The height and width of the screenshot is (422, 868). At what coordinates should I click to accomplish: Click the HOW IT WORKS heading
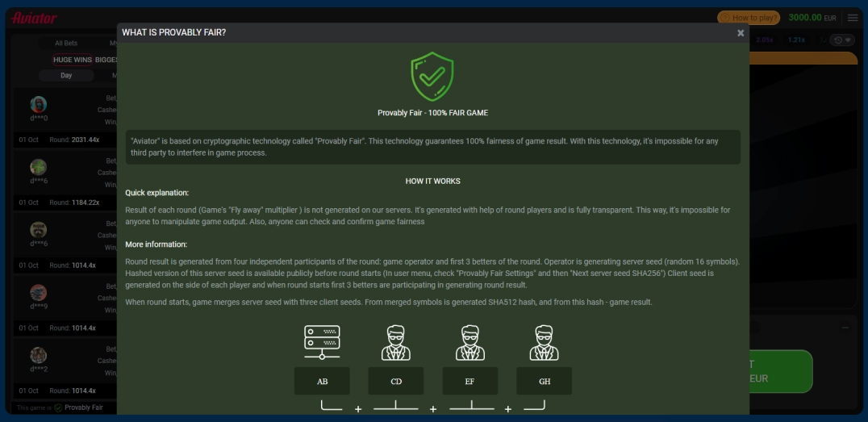(433, 181)
